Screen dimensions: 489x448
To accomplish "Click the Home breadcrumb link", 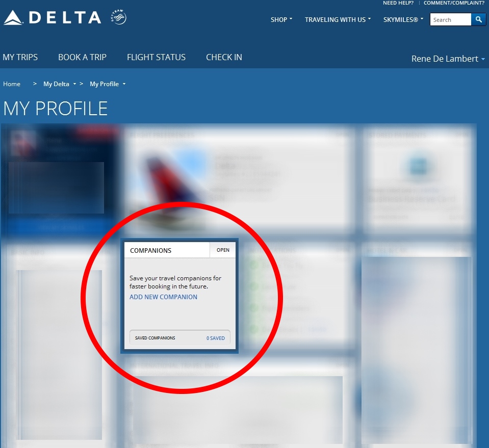I will point(12,84).
